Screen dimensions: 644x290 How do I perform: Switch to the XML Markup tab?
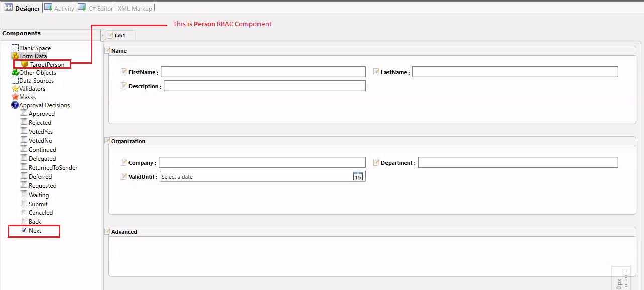pos(135,8)
